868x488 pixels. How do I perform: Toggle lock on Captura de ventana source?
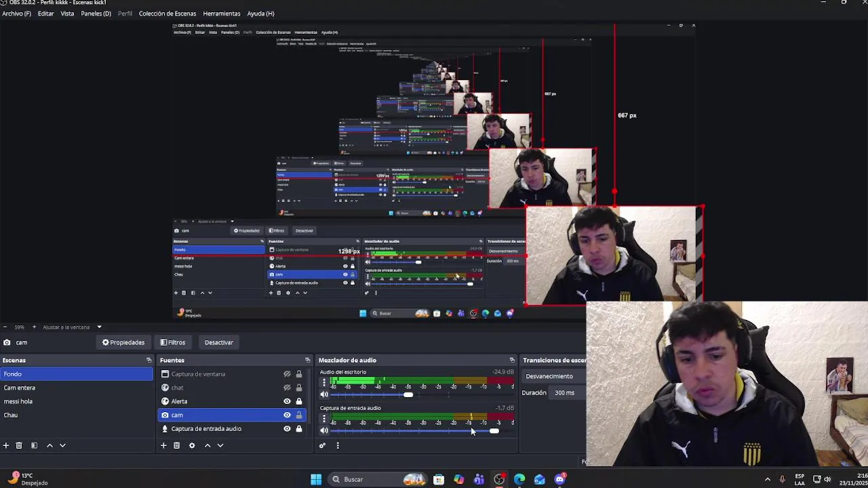coord(298,374)
